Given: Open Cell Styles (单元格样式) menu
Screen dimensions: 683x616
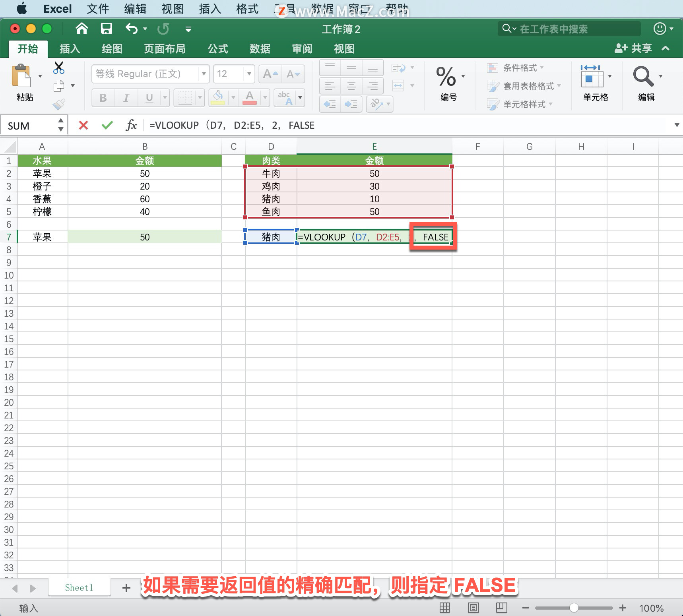Looking at the screenshot, I should [x=520, y=104].
